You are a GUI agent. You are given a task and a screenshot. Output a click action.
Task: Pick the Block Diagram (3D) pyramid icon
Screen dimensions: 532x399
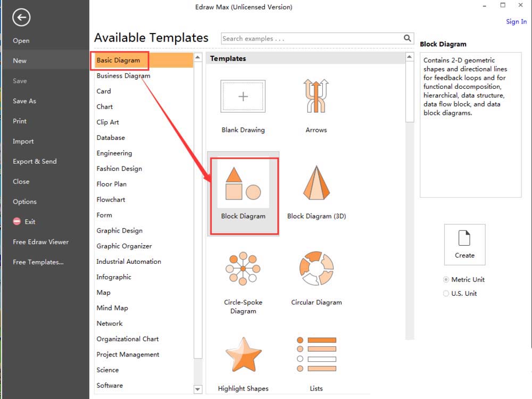pyautogui.click(x=317, y=182)
